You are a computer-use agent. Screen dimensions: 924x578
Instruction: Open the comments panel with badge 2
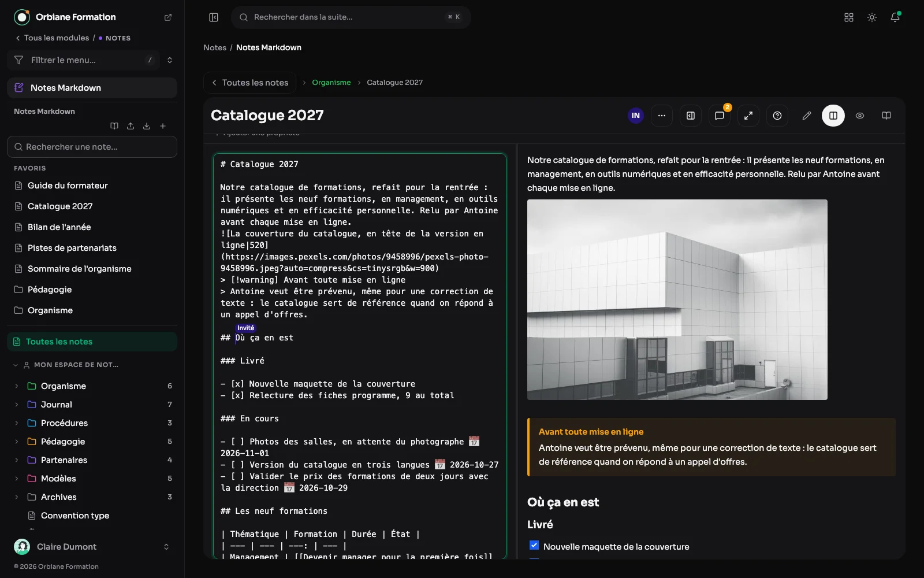(x=720, y=116)
